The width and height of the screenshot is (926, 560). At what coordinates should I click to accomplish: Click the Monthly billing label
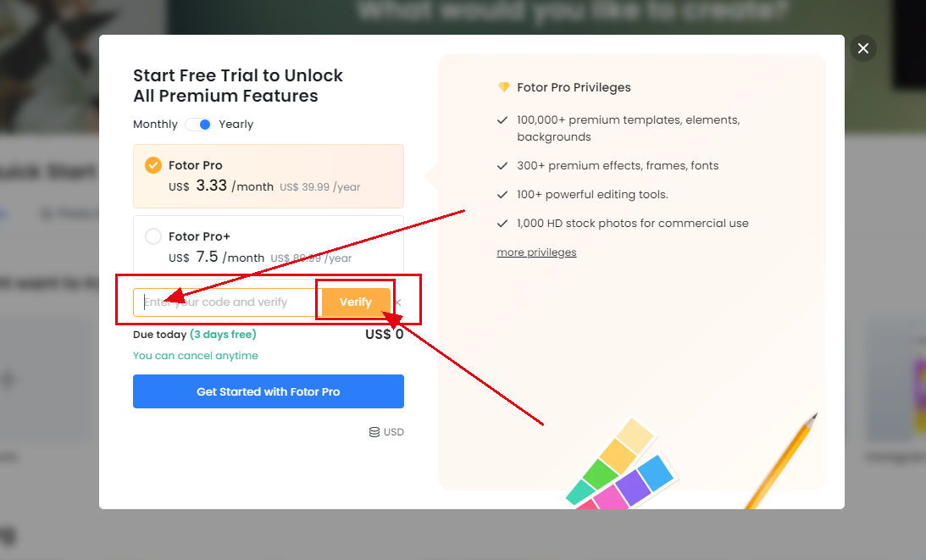click(155, 125)
